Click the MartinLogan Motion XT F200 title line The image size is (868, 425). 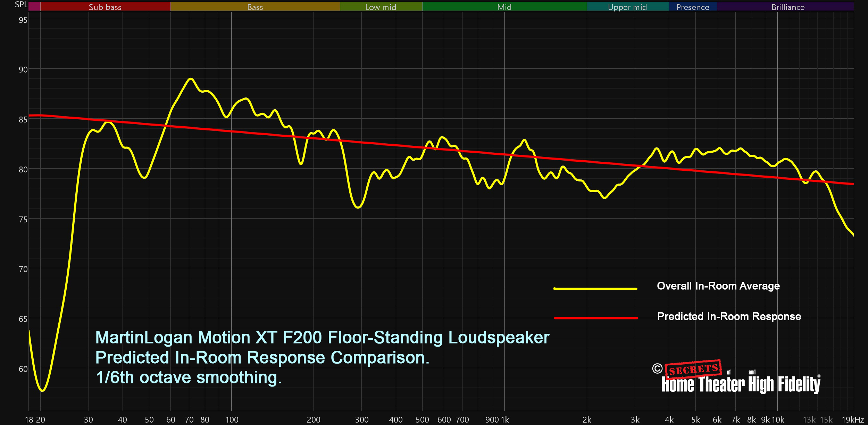(322, 338)
